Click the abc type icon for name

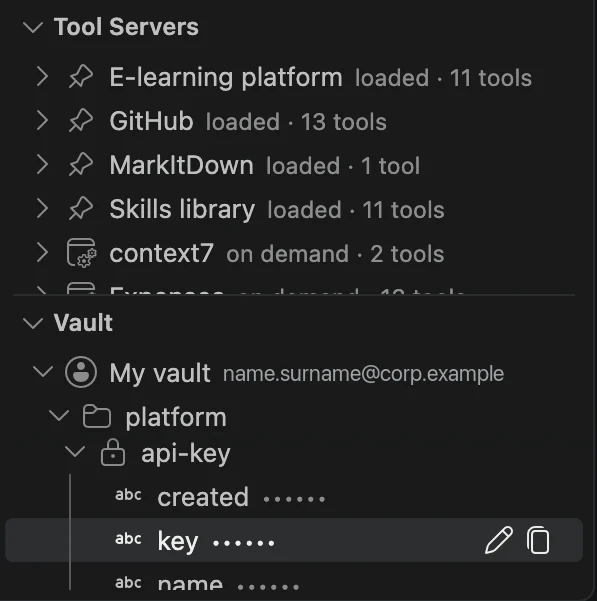click(128, 583)
